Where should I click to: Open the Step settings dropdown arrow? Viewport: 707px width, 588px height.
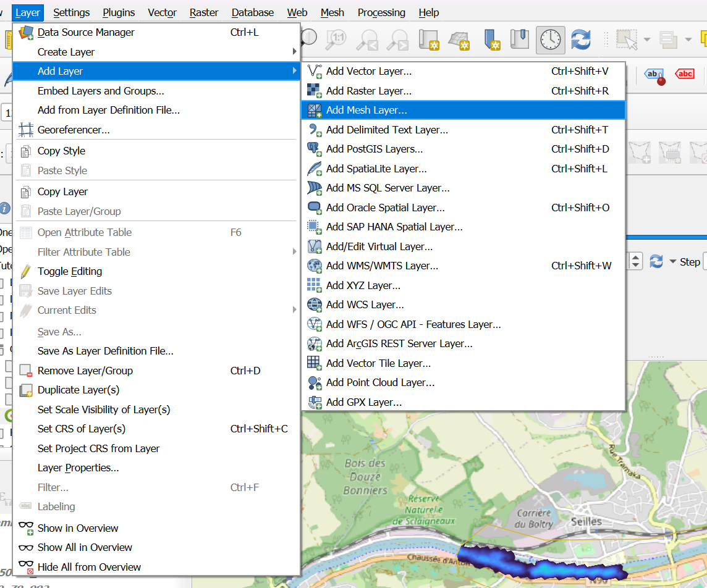click(x=673, y=262)
